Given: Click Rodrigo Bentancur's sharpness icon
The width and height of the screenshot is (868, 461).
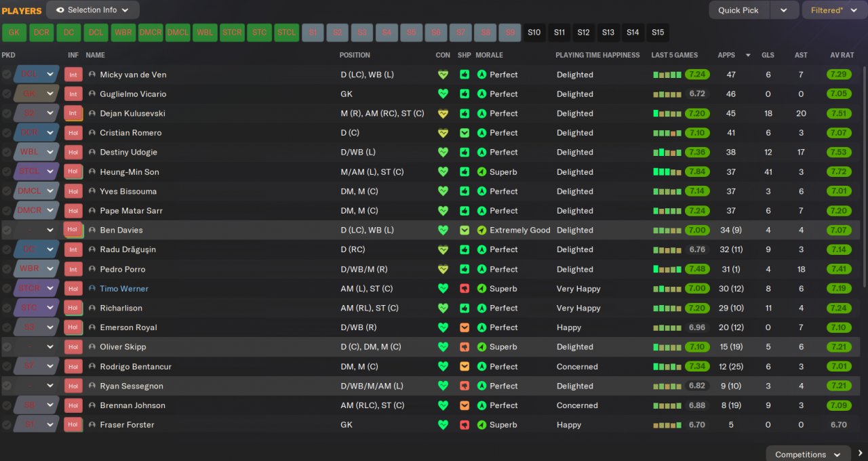Looking at the screenshot, I should 465,367.
